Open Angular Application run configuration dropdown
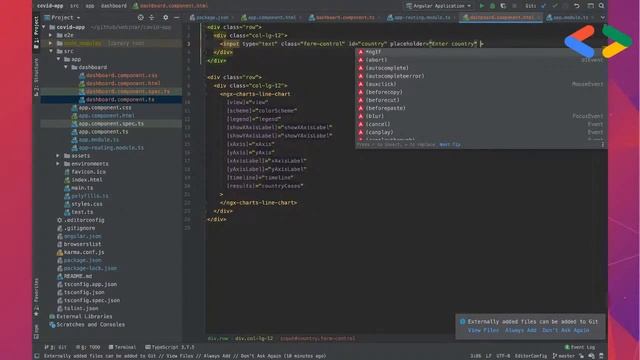Image resolution: width=640 pixels, height=360 pixels. 439,6
